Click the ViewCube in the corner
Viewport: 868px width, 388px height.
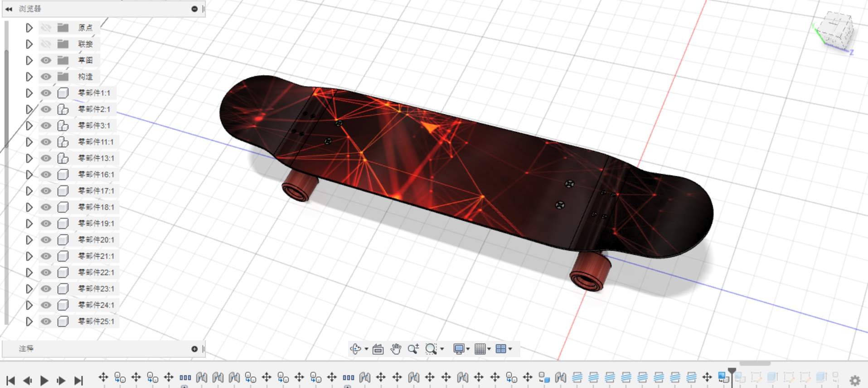(836, 31)
